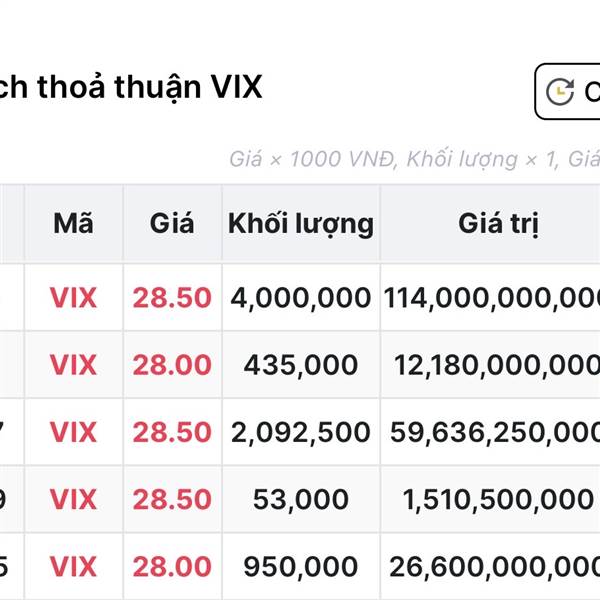Click the thoả thuận VIX page heading
Viewport: 600px width, 600px height.
131,88
